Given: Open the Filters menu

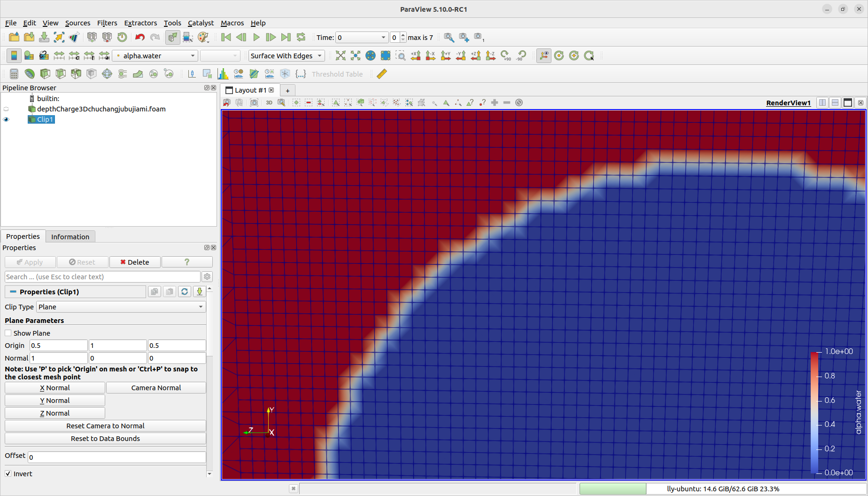Looking at the screenshot, I should pos(107,23).
